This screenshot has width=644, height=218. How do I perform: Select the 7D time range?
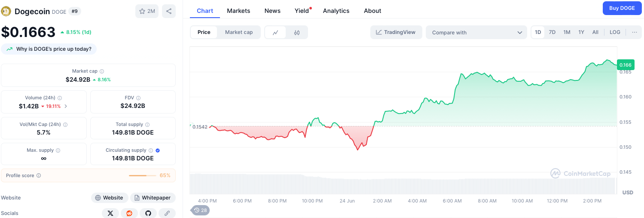[552, 32]
